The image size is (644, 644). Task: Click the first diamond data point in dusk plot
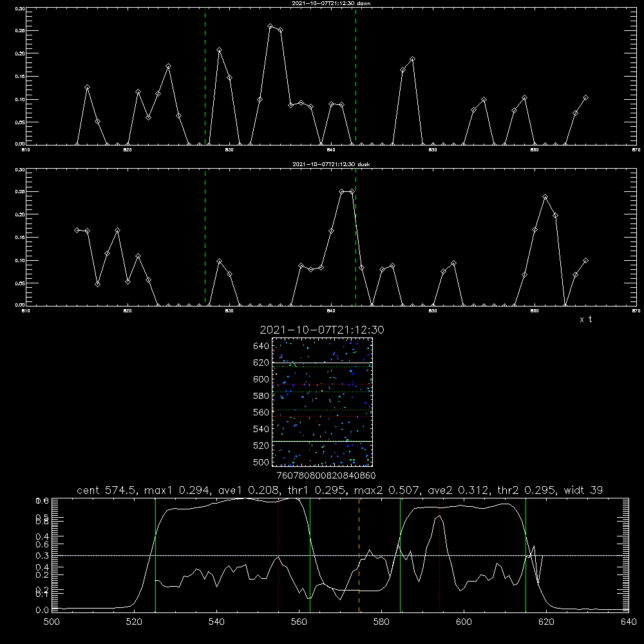[77, 230]
